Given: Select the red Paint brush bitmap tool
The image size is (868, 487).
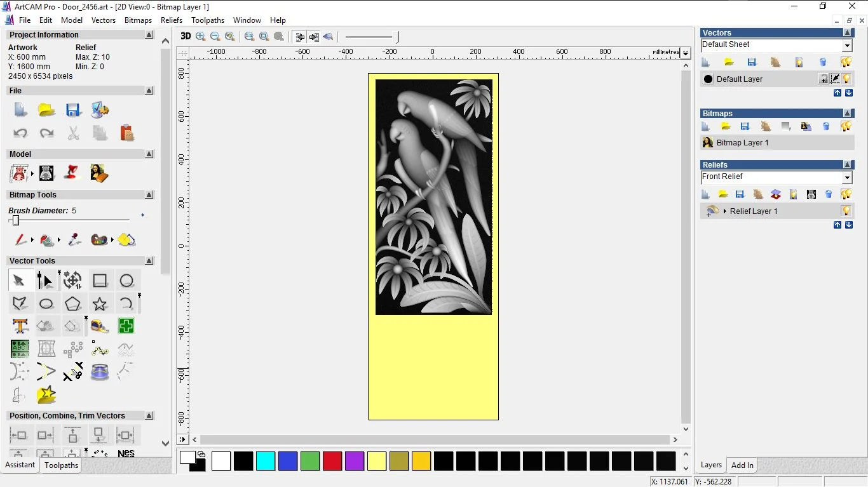Looking at the screenshot, I should [x=20, y=240].
